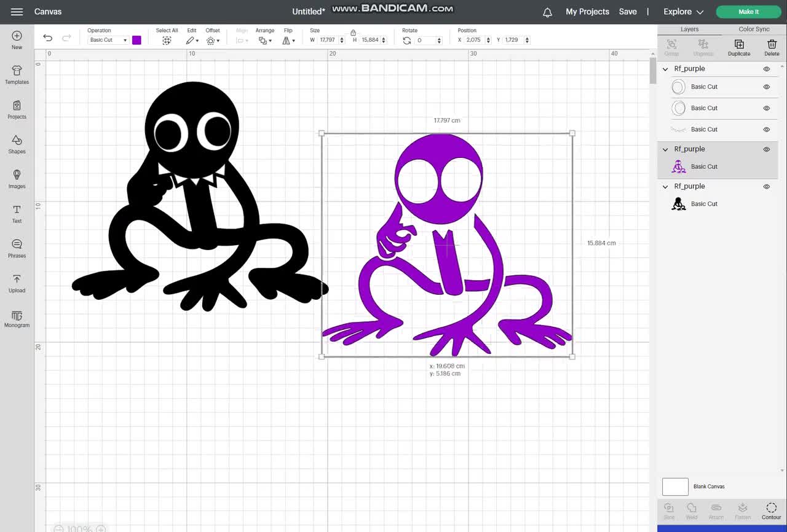Open the notifications bell
Screen dimensions: 787x532
[x=547, y=12]
